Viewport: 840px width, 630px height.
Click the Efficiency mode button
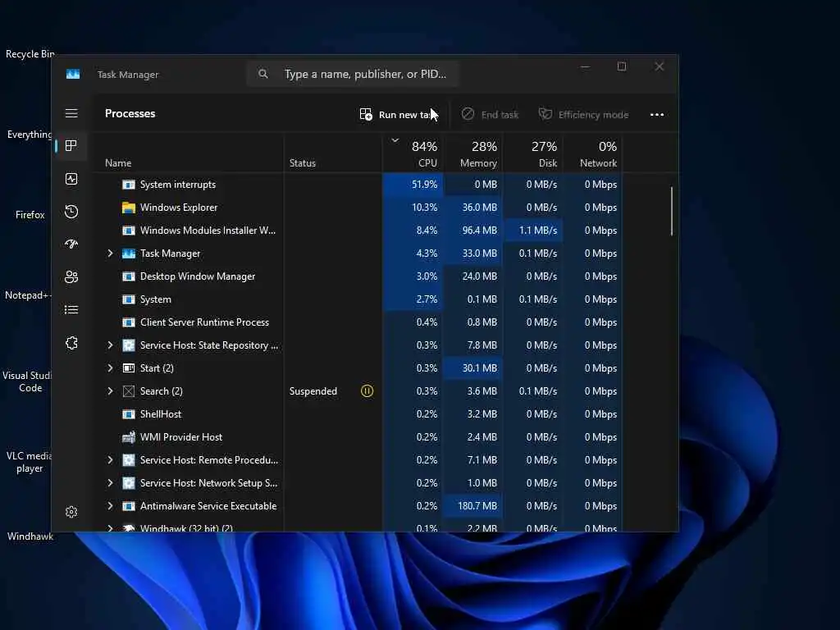(x=583, y=115)
